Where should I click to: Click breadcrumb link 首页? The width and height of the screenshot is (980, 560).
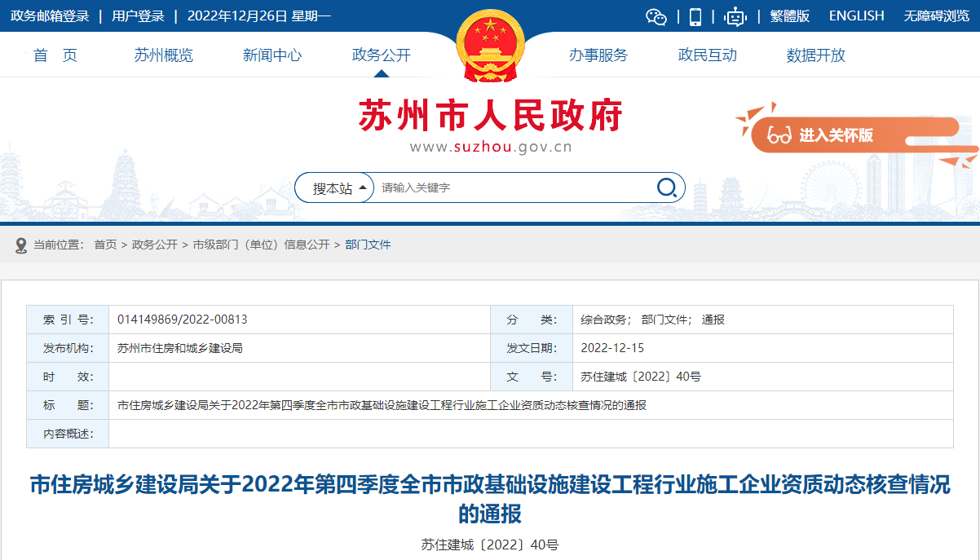coord(105,245)
